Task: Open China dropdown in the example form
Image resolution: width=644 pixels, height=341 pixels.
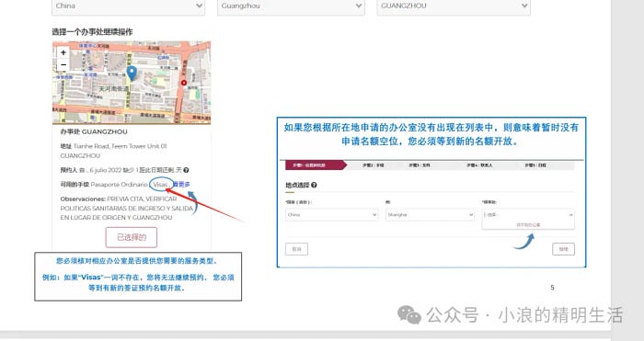Action: click(x=331, y=214)
